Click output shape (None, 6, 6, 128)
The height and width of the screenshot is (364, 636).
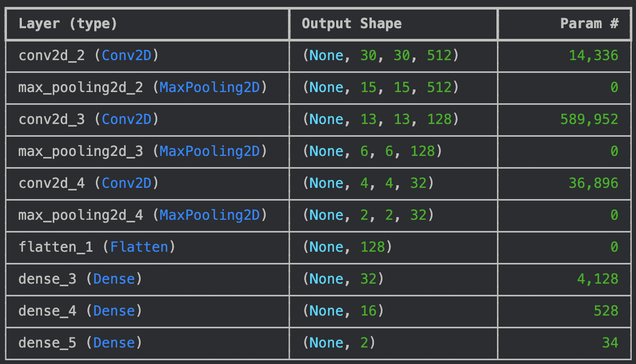pyautogui.click(x=372, y=152)
